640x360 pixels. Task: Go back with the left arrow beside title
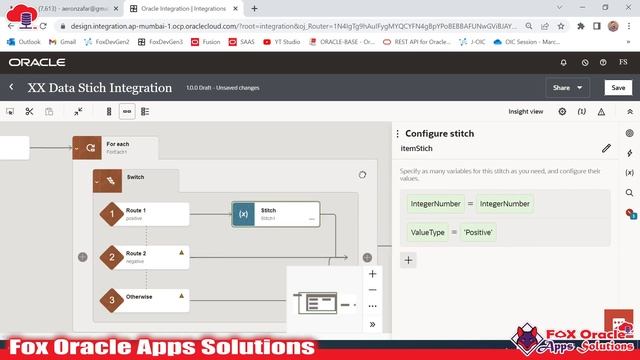(x=11, y=87)
